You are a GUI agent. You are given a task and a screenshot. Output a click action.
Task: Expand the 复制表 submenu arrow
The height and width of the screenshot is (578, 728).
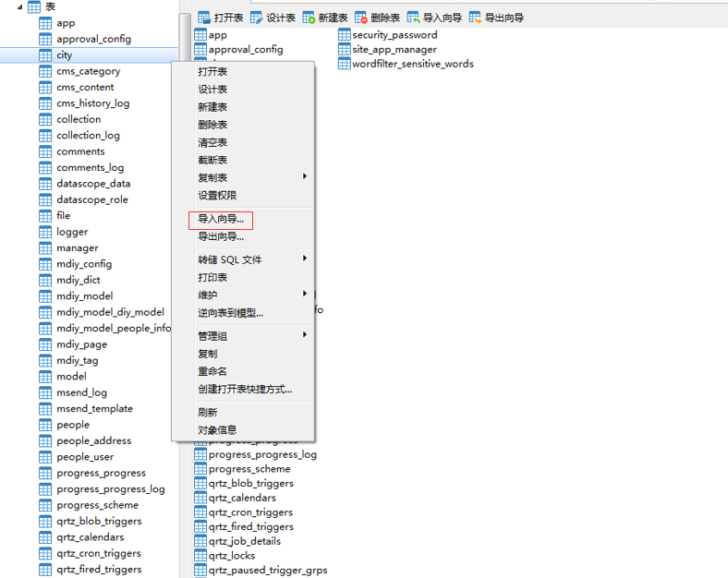click(x=305, y=177)
